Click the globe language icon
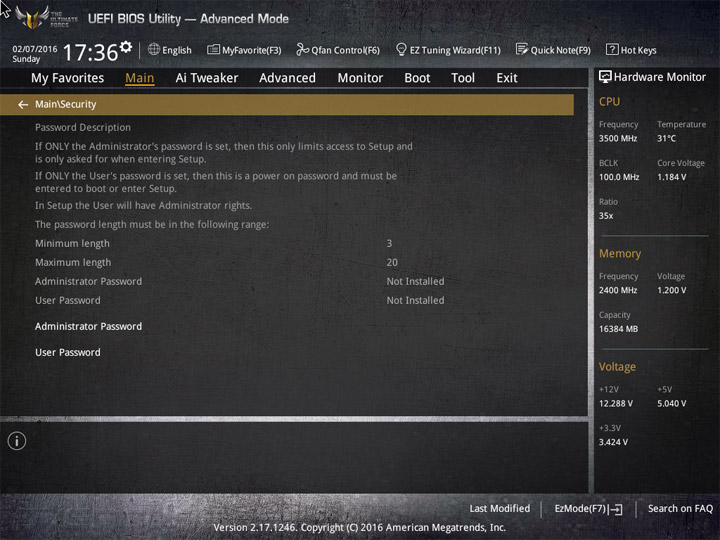Screen dimensions: 720x540 (154, 49)
